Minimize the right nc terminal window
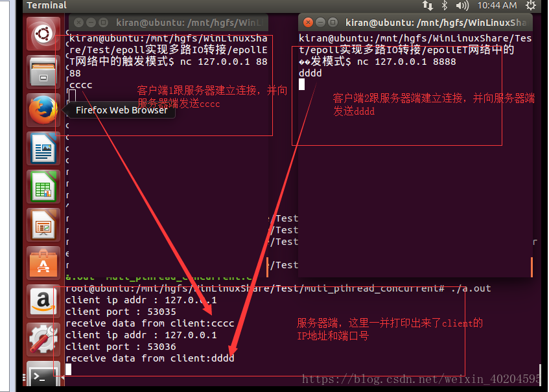The height and width of the screenshot is (392, 549). [320, 23]
